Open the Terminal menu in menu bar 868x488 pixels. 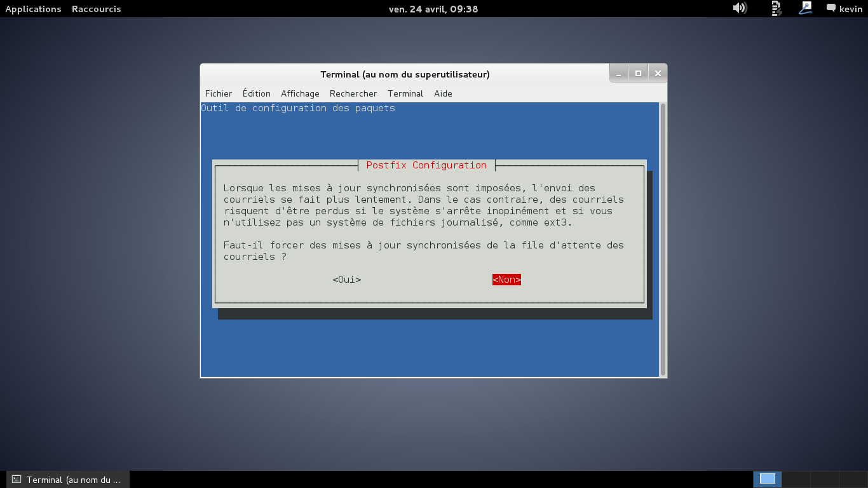(x=405, y=93)
